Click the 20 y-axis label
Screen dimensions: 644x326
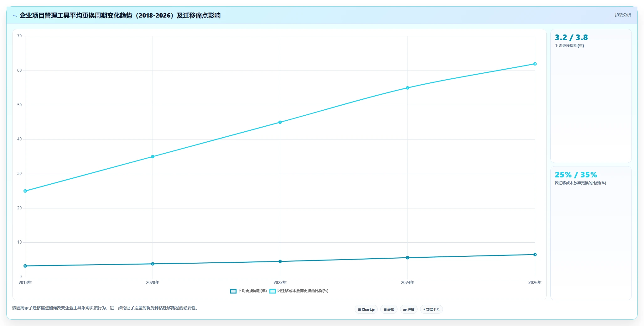[x=19, y=208]
